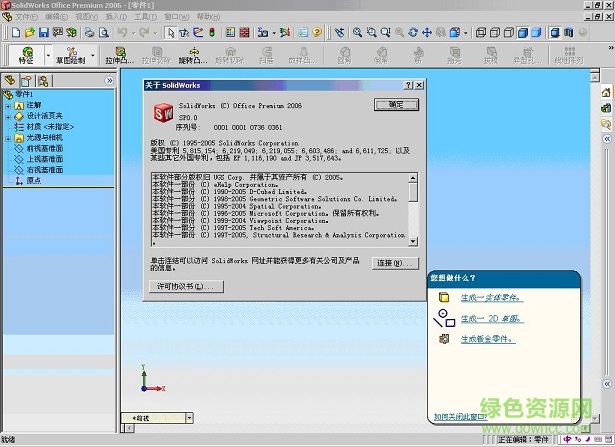Open the standard views orientation dropdown arrow
Image resolution: width=615 pixels, height=447 pixels.
pos(466,33)
